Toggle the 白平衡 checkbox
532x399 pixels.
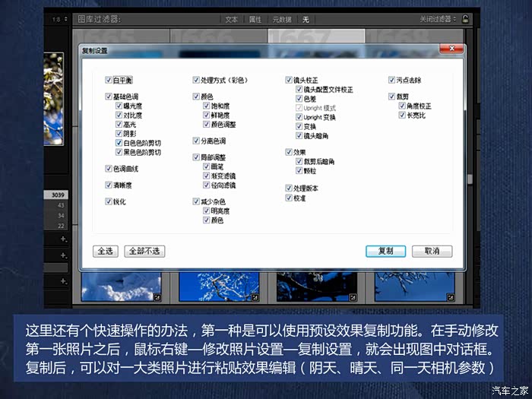click(109, 80)
